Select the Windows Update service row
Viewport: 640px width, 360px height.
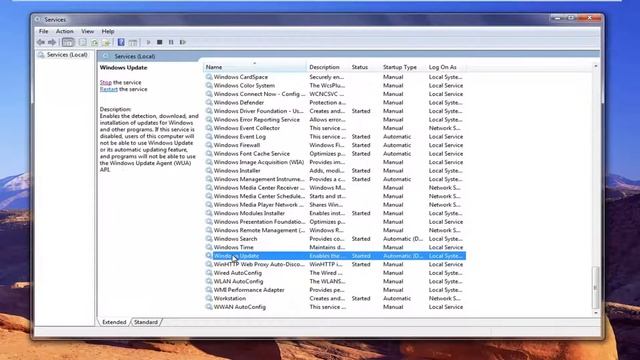335,256
